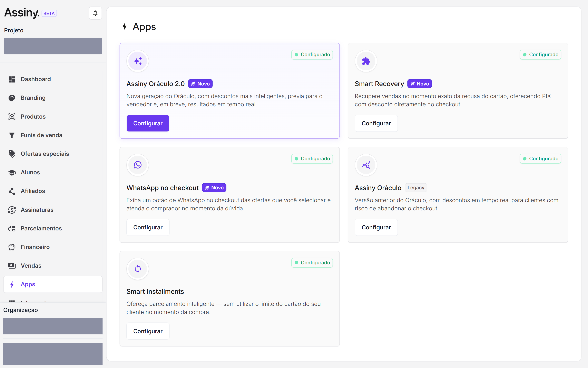Image resolution: width=588 pixels, height=368 pixels.
Task: Select the Apps sidebar item
Action: click(53, 284)
